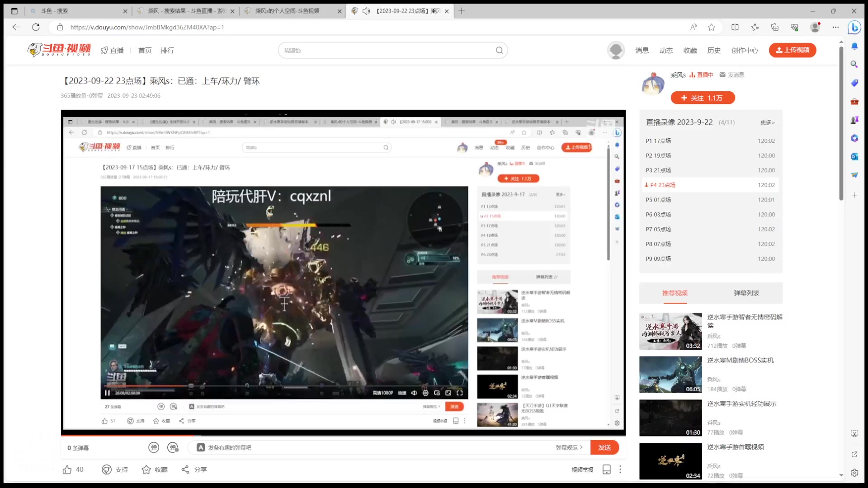Click the Douyu Video logo
868x488 pixels.
tap(59, 50)
